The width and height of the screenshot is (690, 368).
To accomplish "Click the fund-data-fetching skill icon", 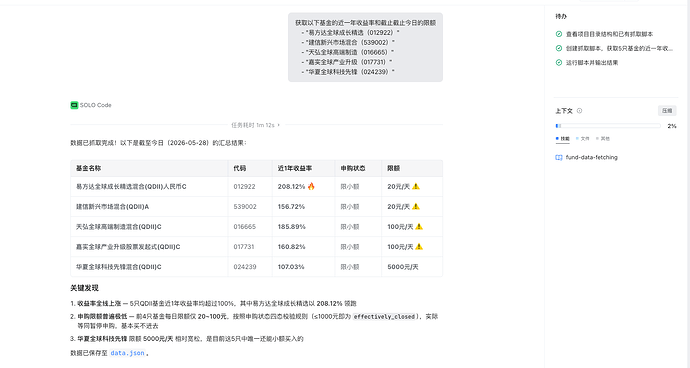I will pos(559,158).
